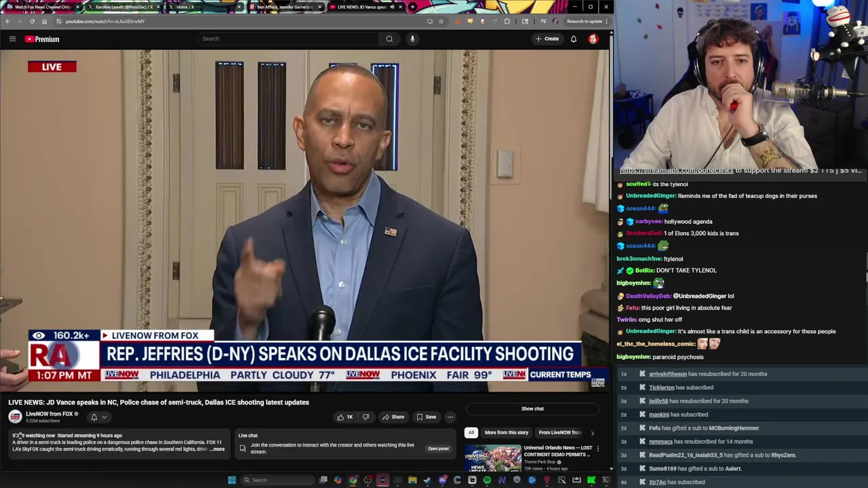Open the browser extensions puzzle icon
868x488 pixels.
tap(507, 21)
